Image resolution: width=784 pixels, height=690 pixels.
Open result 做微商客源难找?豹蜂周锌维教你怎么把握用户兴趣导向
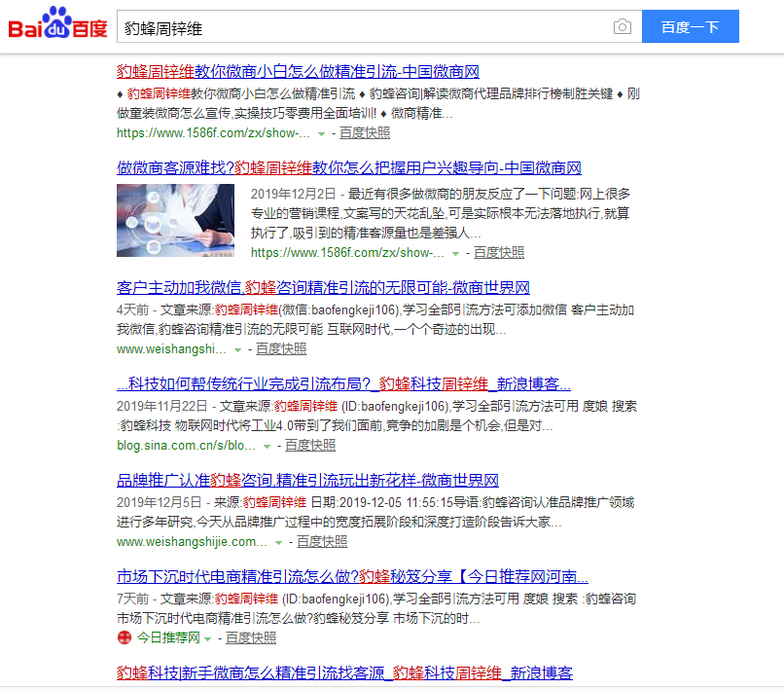349,168
